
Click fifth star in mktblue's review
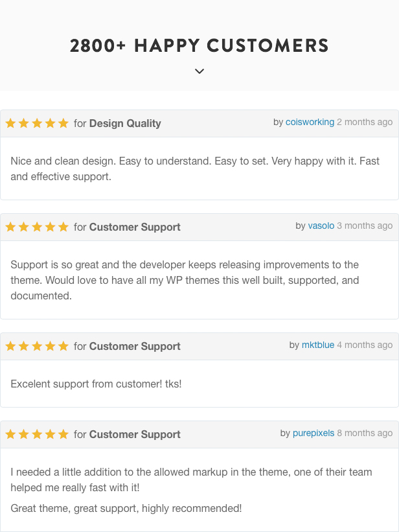tap(63, 346)
